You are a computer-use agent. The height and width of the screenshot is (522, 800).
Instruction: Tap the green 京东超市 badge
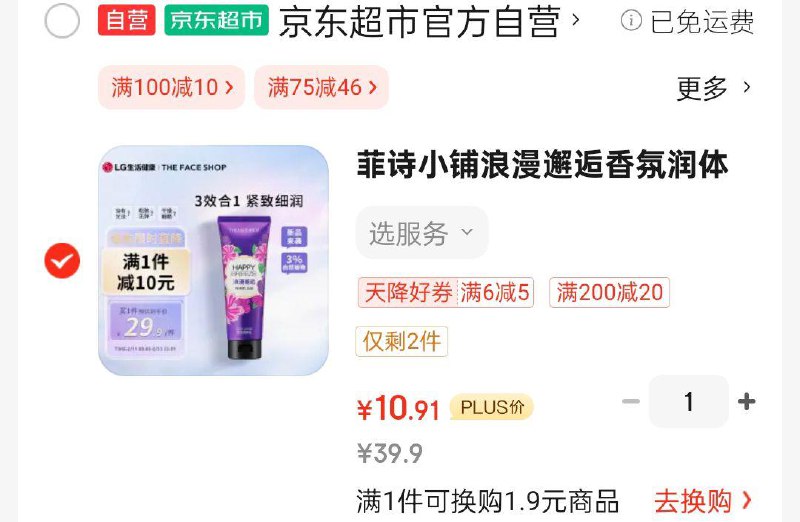(x=216, y=20)
